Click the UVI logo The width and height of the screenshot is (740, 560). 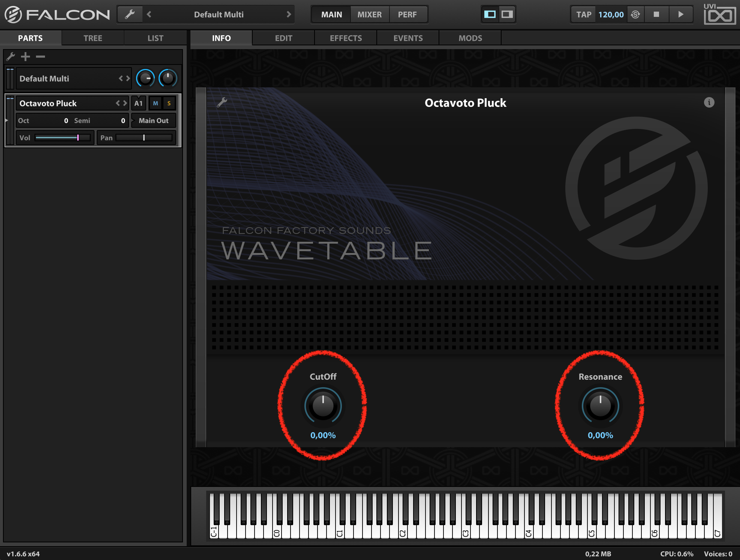point(719,14)
